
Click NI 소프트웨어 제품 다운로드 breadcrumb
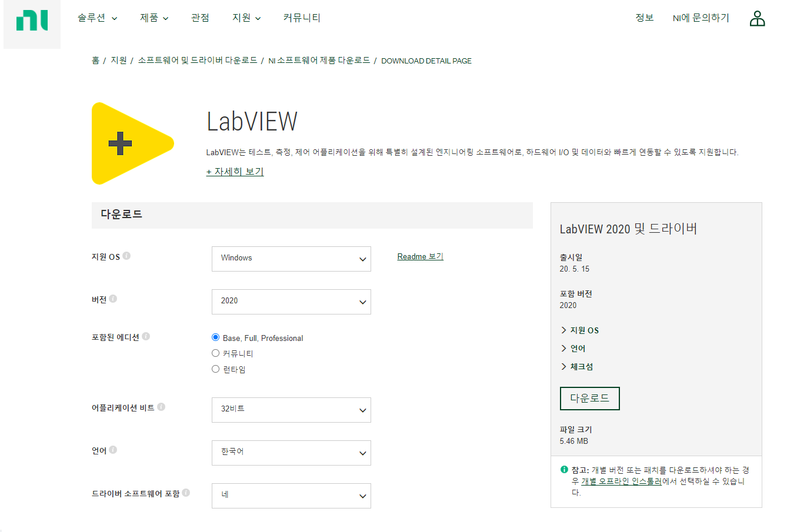click(319, 61)
